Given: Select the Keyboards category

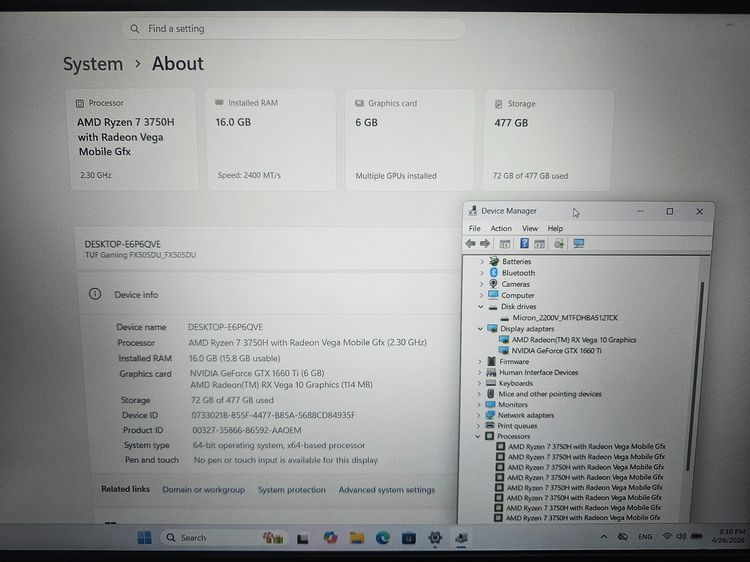Looking at the screenshot, I should coord(515,383).
